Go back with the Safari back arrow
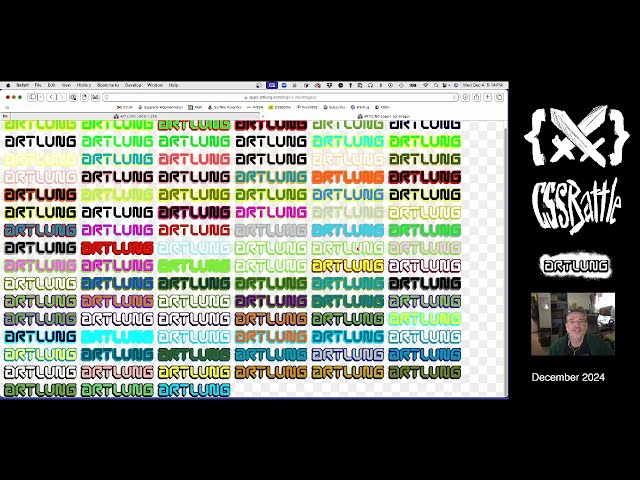 coord(51,97)
